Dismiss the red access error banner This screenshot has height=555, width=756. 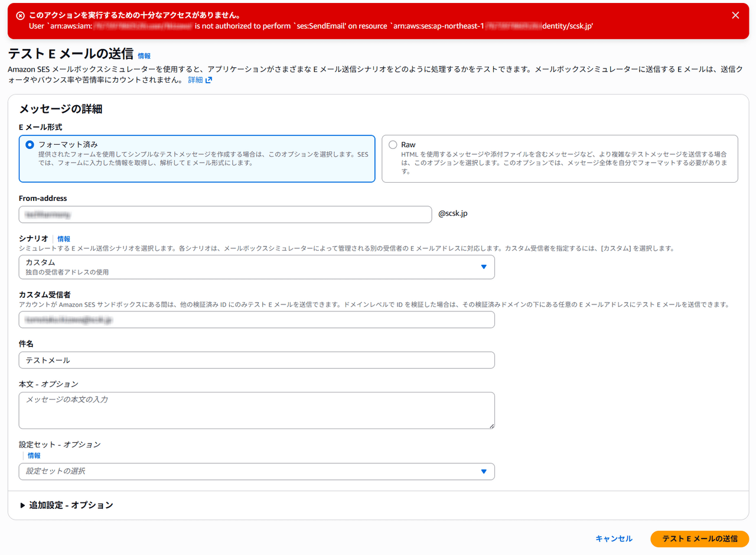[735, 15]
